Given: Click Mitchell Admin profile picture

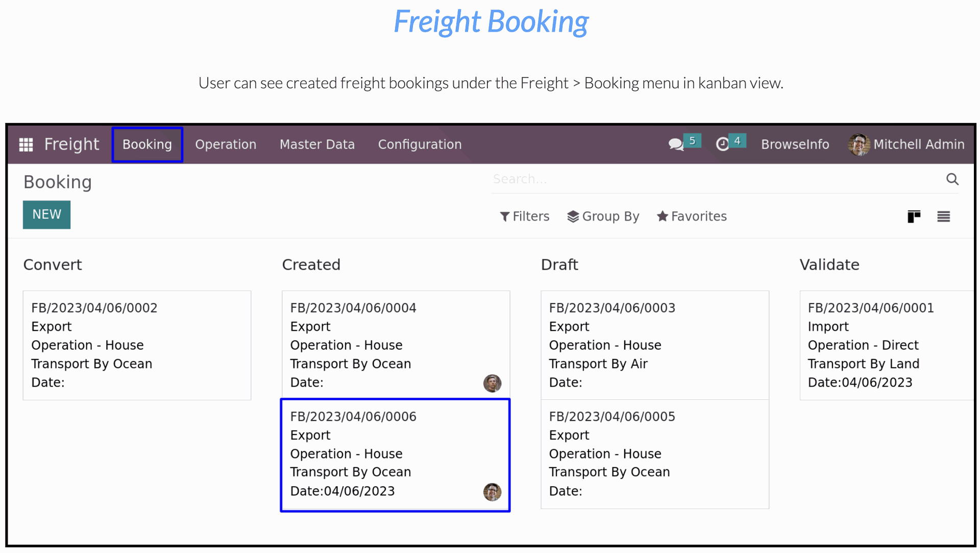Looking at the screenshot, I should click(x=859, y=145).
